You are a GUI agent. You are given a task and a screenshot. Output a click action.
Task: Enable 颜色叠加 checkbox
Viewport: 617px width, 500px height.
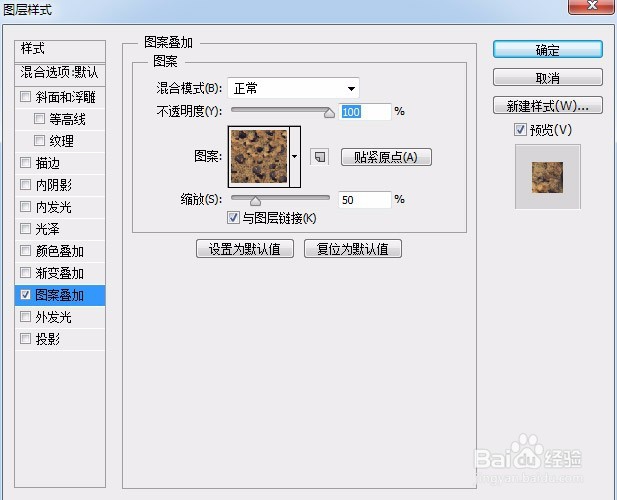coord(26,251)
